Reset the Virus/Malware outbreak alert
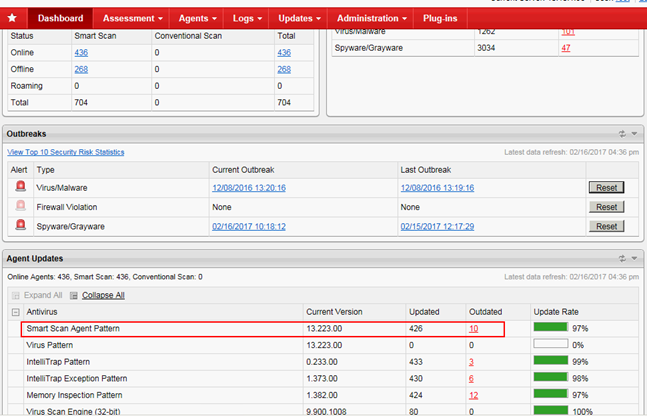Screen dimensions: 647x416 coord(605,187)
